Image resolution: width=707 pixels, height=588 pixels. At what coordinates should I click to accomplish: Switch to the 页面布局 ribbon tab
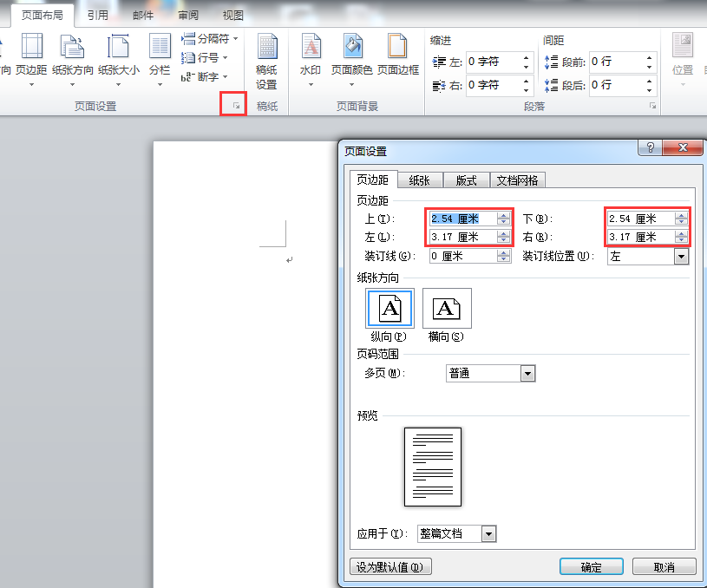43,16
